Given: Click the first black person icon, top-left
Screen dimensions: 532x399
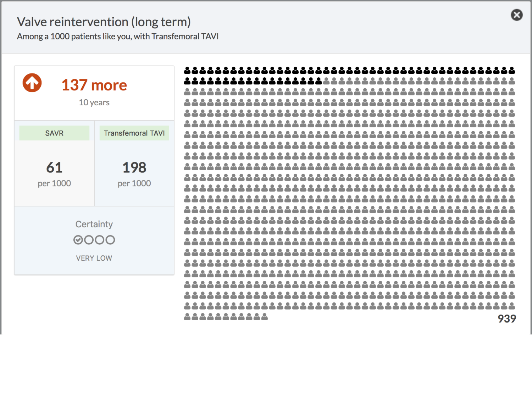Looking at the screenshot, I should pyautogui.click(x=187, y=70).
